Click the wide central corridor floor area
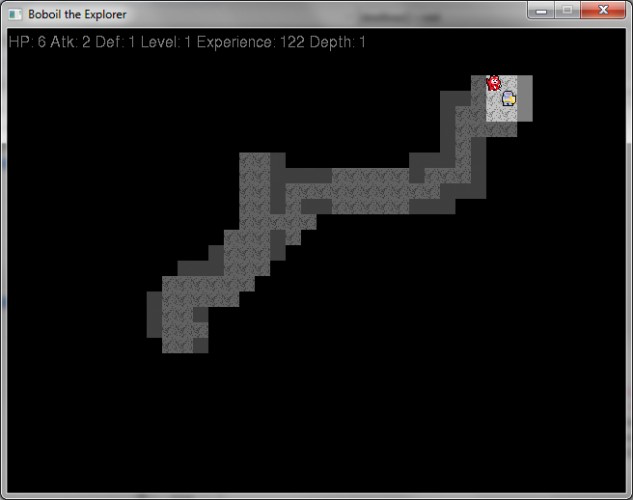633x500 pixels. click(370, 191)
